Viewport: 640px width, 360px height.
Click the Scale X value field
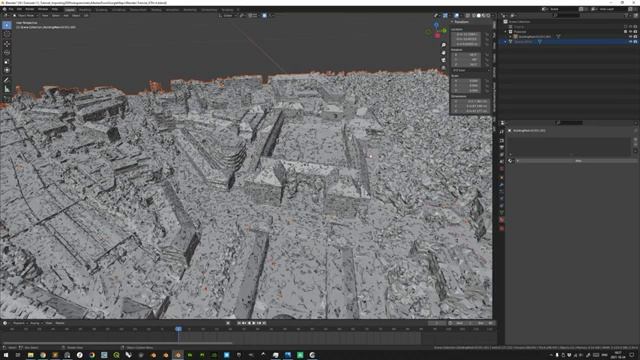tap(467, 81)
